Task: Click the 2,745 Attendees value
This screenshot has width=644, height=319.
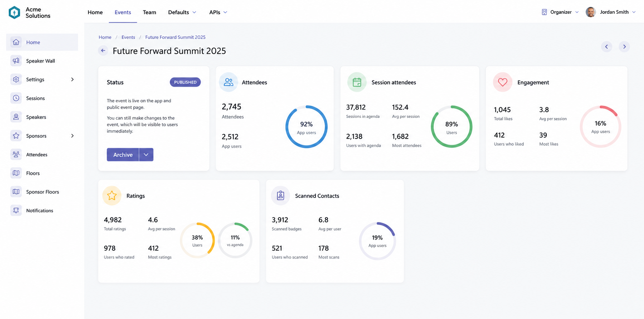Action: [231, 107]
